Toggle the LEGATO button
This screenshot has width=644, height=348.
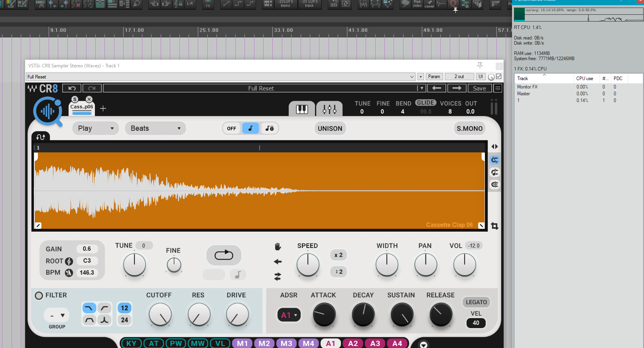pyautogui.click(x=476, y=302)
